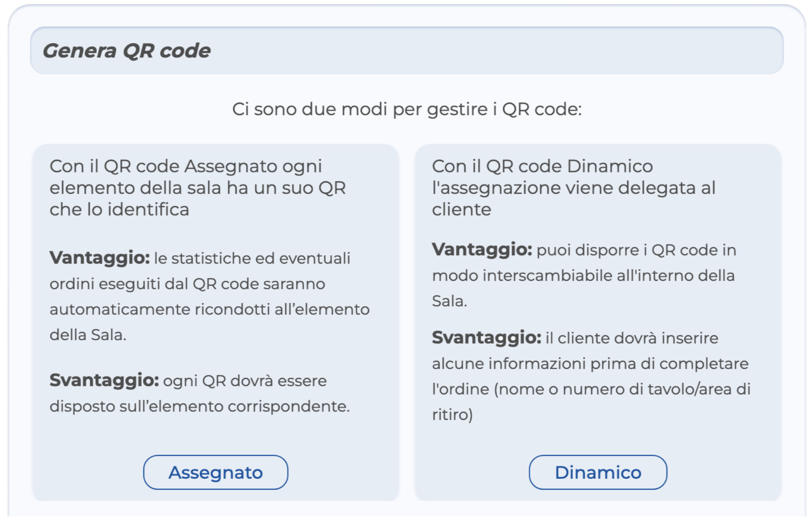Click the Dinamico button
This screenshot has width=812, height=524.
[x=598, y=472]
